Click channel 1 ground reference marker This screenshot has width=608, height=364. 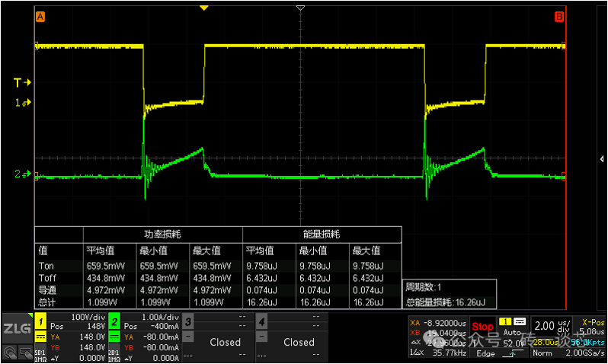24,101
